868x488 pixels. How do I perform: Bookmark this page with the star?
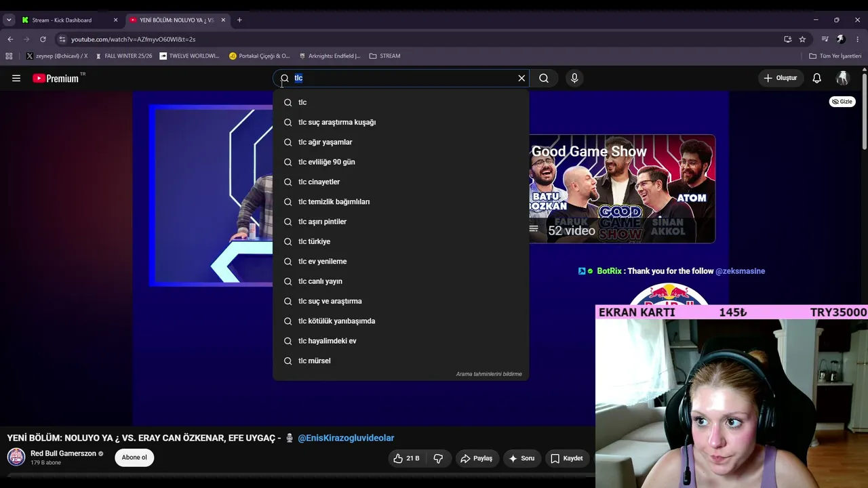(x=802, y=39)
